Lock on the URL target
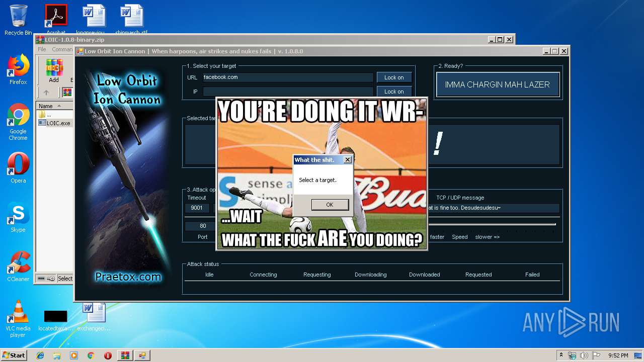The width and height of the screenshot is (644, 362). [394, 77]
